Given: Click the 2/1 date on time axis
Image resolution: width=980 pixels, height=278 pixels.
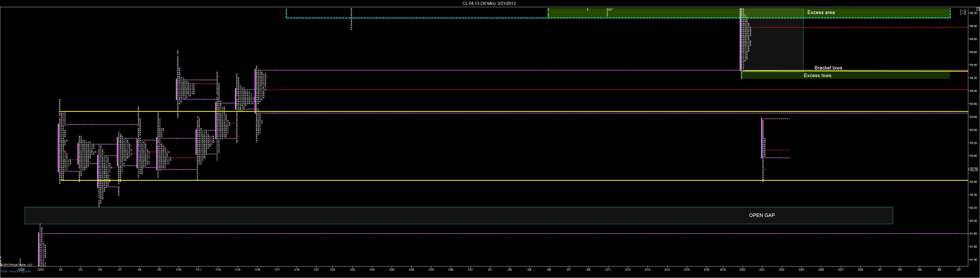Looking at the screenshot, I should coord(490,270).
